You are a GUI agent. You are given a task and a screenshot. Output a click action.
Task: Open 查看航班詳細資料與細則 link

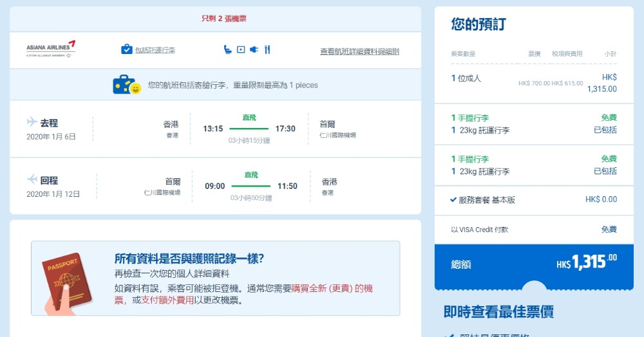click(359, 51)
